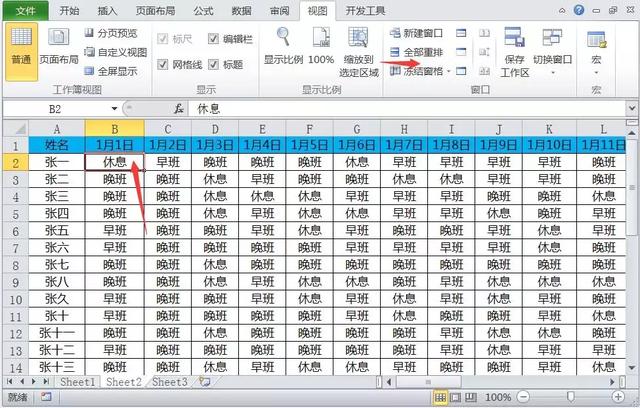This screenshot has width=640, height=408.
Task: Click Save Workspace (保存工作区)
Action: point(515,52)
